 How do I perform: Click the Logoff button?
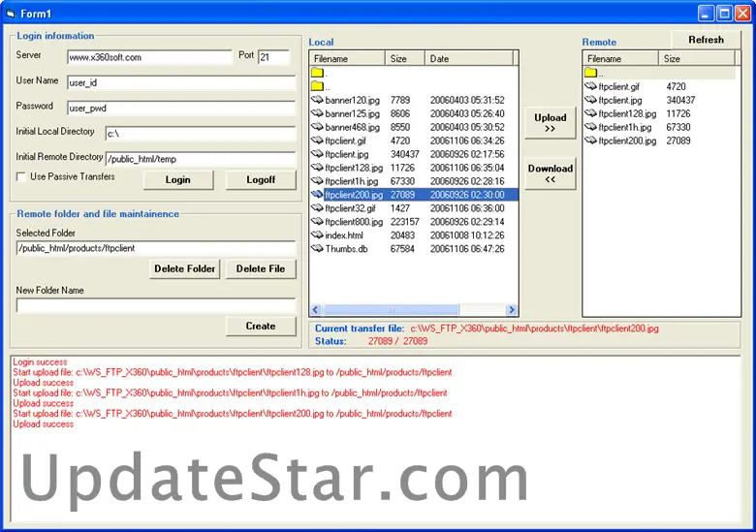point(261,179)
